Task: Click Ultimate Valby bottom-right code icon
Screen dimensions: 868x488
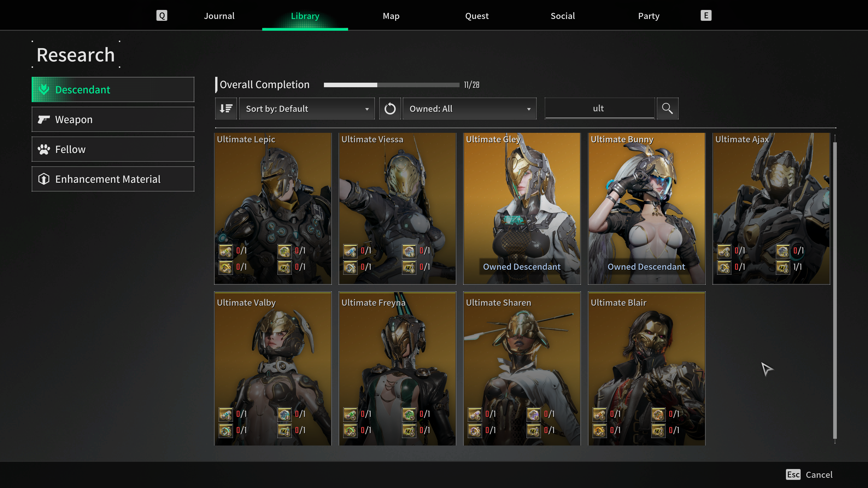Action: [x=284, y=430]
